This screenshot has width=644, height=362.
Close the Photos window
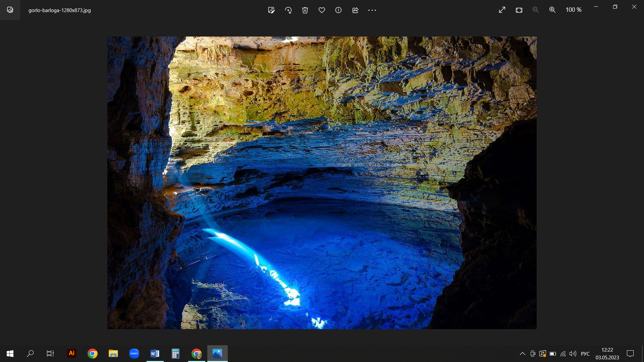click(x=634, y=7)
